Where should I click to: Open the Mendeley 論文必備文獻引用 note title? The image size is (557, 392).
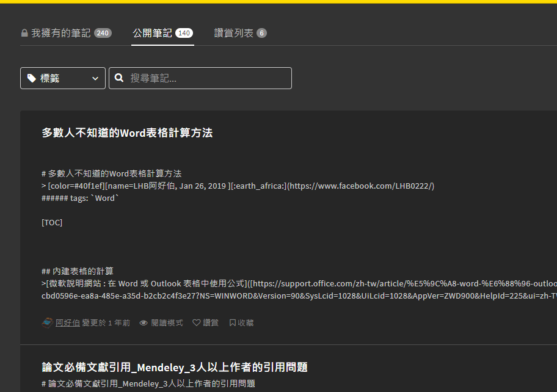[175, 367]
